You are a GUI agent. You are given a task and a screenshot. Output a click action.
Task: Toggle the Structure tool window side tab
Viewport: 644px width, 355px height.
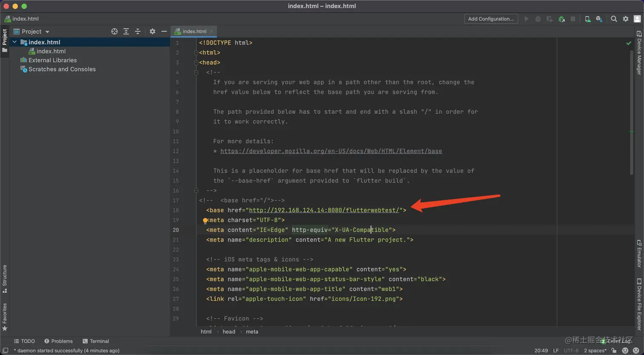tap(5, 278)
